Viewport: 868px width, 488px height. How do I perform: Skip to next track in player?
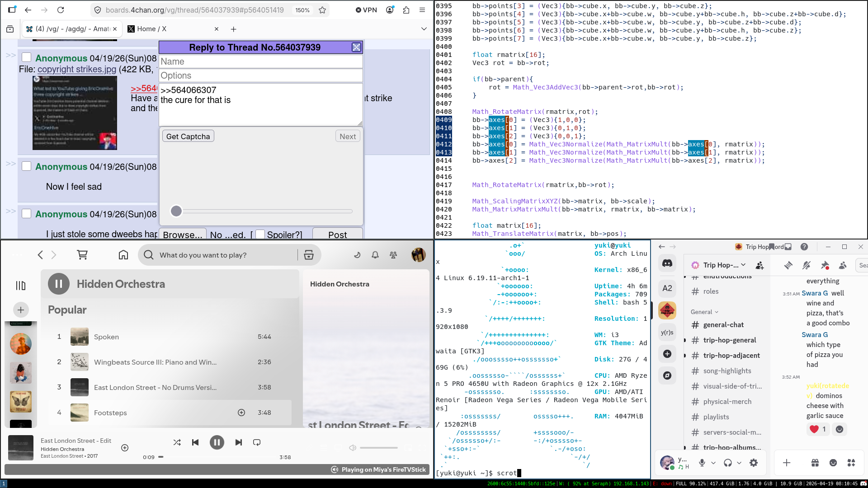(238, 442)
